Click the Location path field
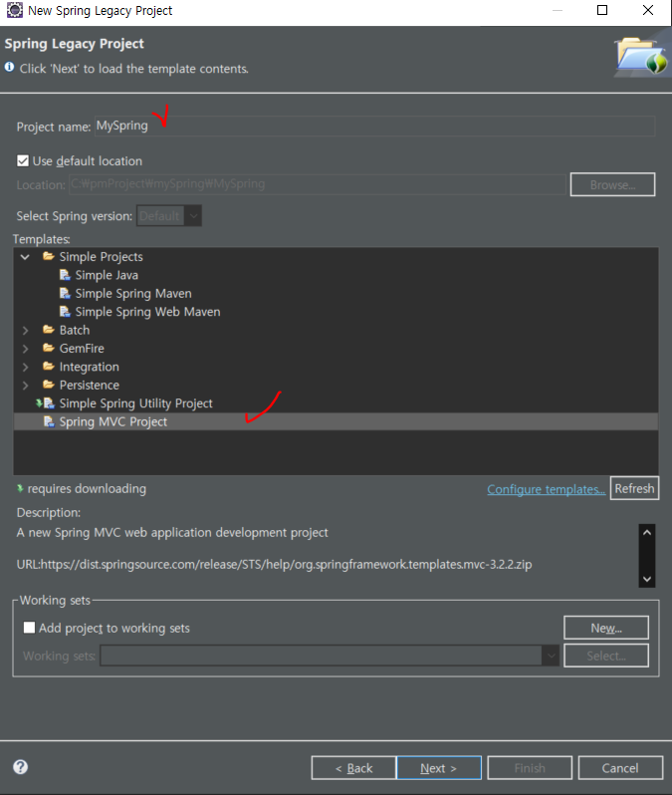672x795 pixels. click(318, 184)
